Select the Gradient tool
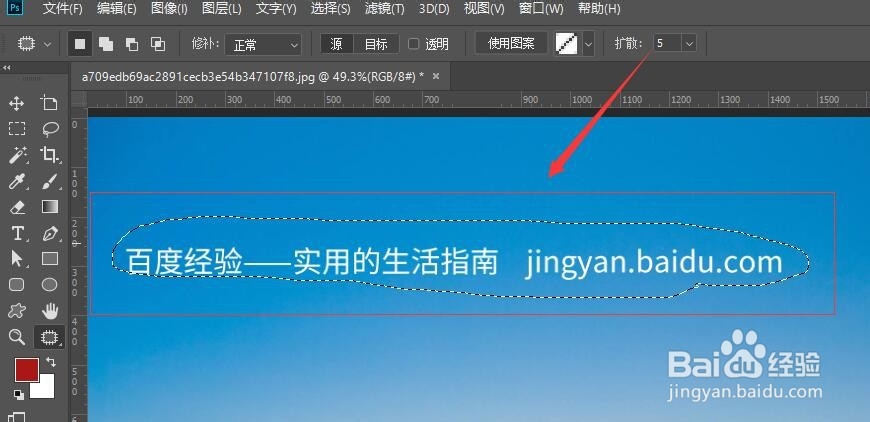Viewport: 870px width, 422px height. pyautogui.click(x=50, y=207)
